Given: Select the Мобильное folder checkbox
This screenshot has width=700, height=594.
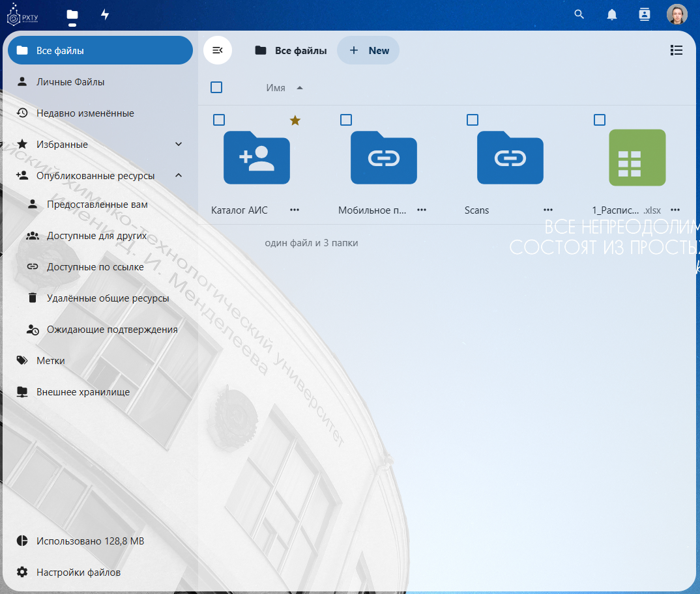Looking at the screenshot, I should click(x=346, y=120).
